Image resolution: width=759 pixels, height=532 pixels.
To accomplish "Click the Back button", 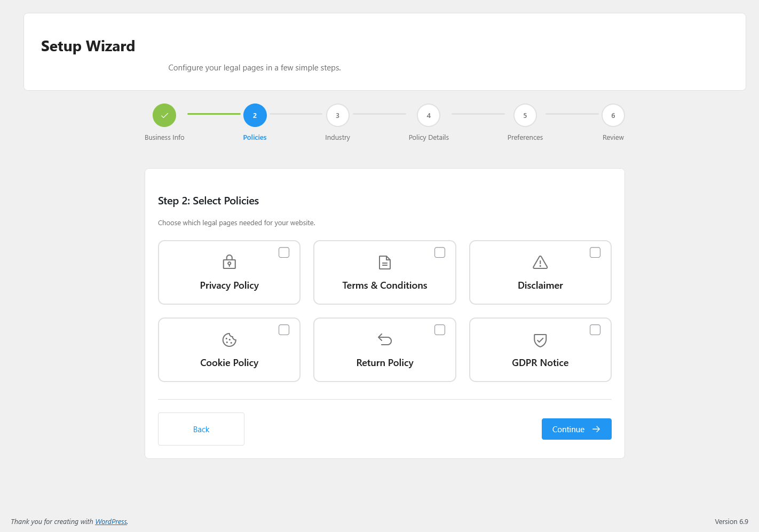I will coord(201,429).
